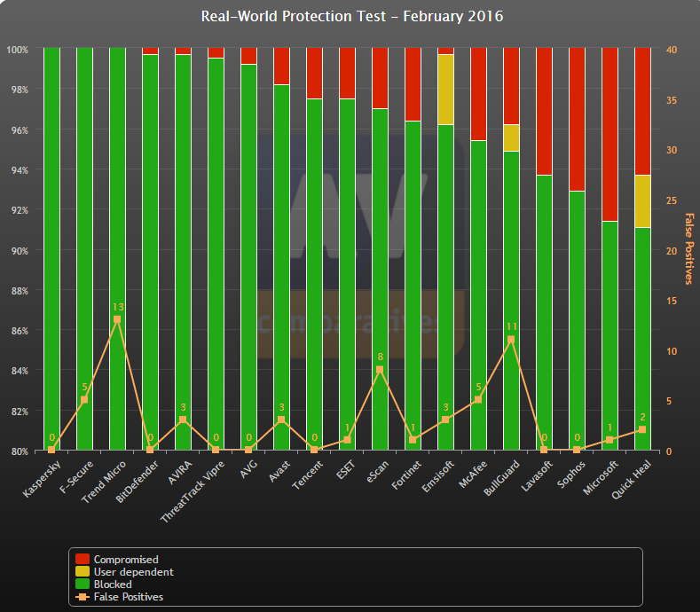Click the chart title Real-World Protection Test
This screenshot has width=700, height=612.
click(352, 17)
